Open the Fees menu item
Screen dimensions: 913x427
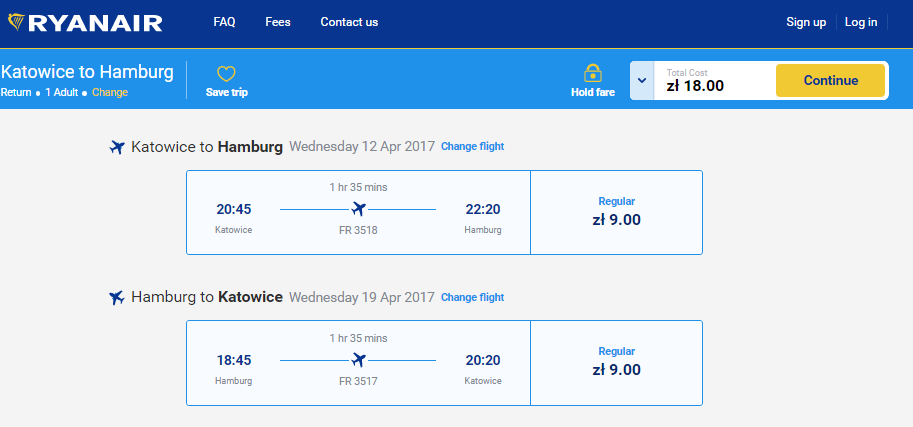(x=278, y=22)
